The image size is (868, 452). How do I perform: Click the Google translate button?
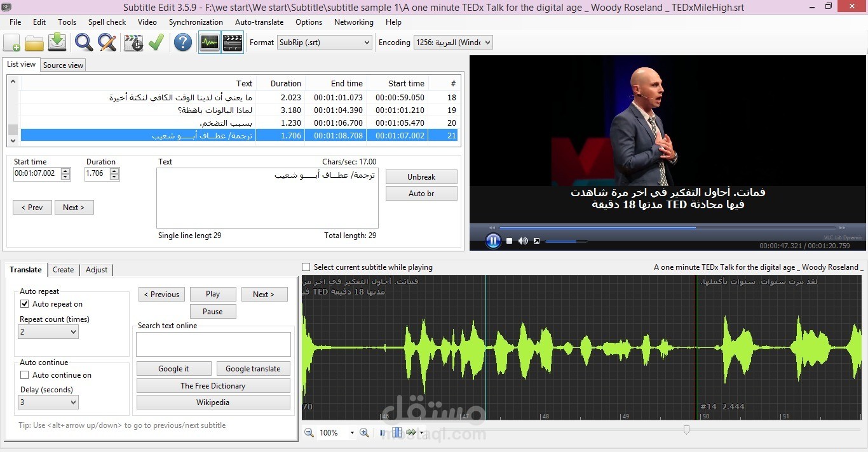click(253, 369)
